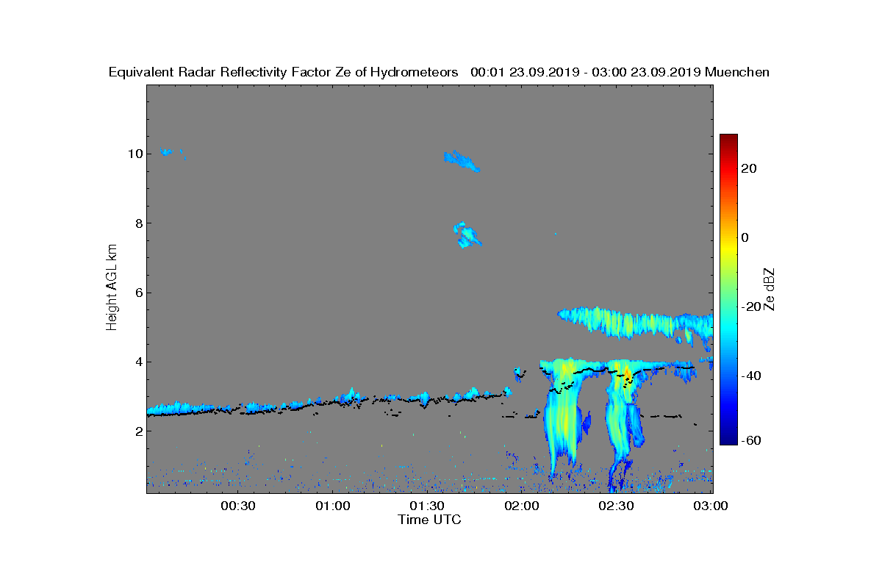
Task: Click the colorbar value 20
Action: (x=750, y=168)
